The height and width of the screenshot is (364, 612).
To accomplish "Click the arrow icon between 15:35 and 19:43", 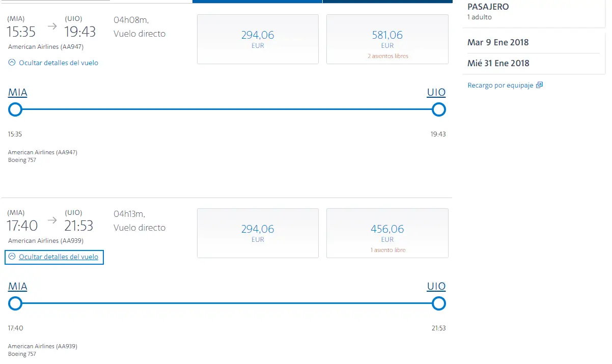I will [52, 26].
